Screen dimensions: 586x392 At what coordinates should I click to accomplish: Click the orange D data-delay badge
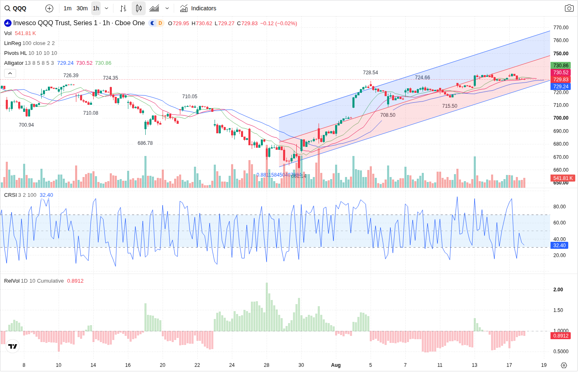[160, 23]
